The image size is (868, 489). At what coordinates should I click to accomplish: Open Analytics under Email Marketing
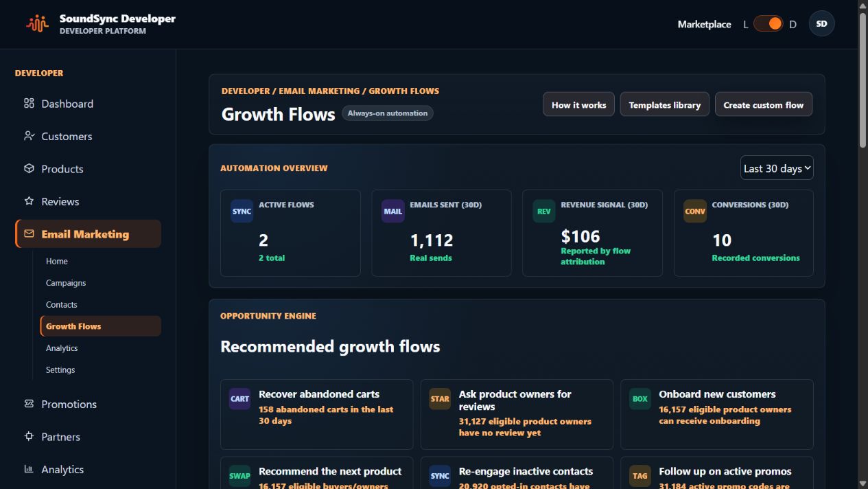pos(100,348)
